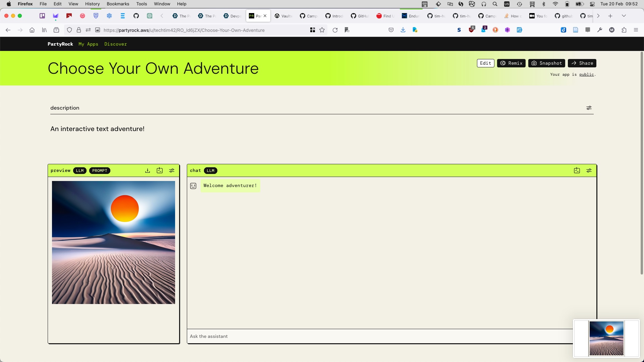Toggle LLM badge on chat widget
The width and height of the screenshot is (644, 362).
point(210,171)
